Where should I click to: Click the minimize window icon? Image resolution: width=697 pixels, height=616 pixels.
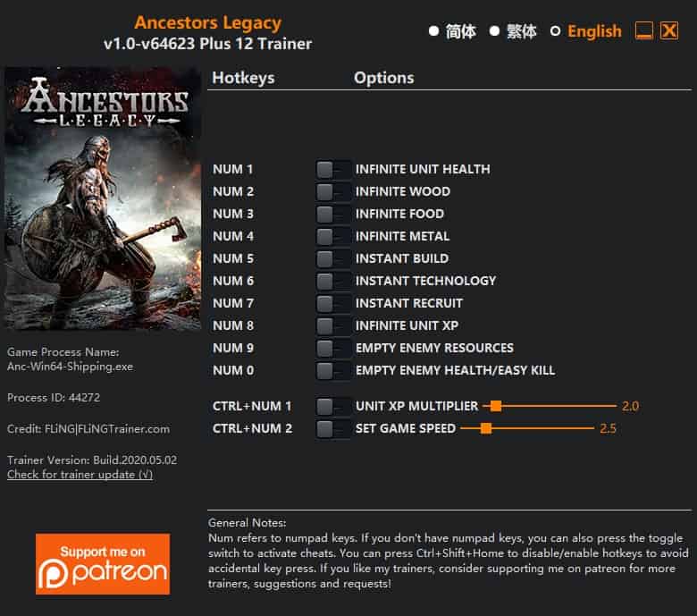click(x=643, y=30)
